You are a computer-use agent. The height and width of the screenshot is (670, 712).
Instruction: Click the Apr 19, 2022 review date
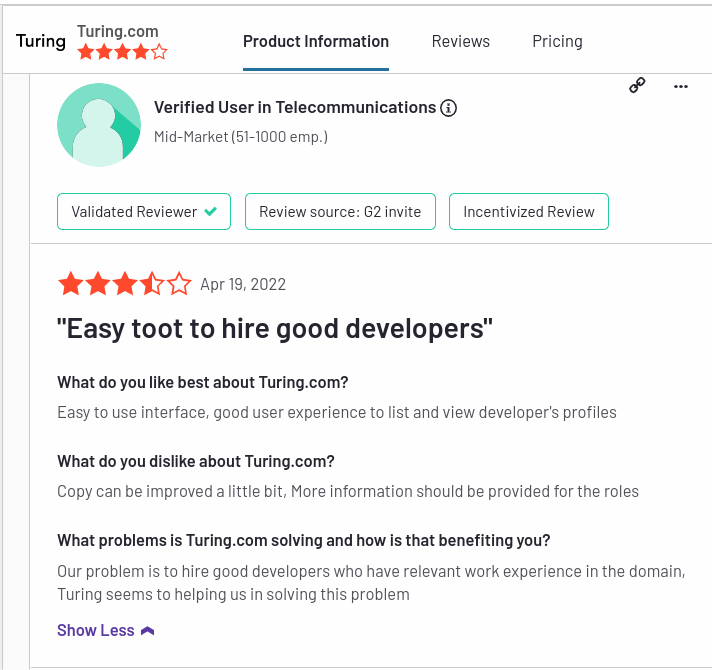243,285
